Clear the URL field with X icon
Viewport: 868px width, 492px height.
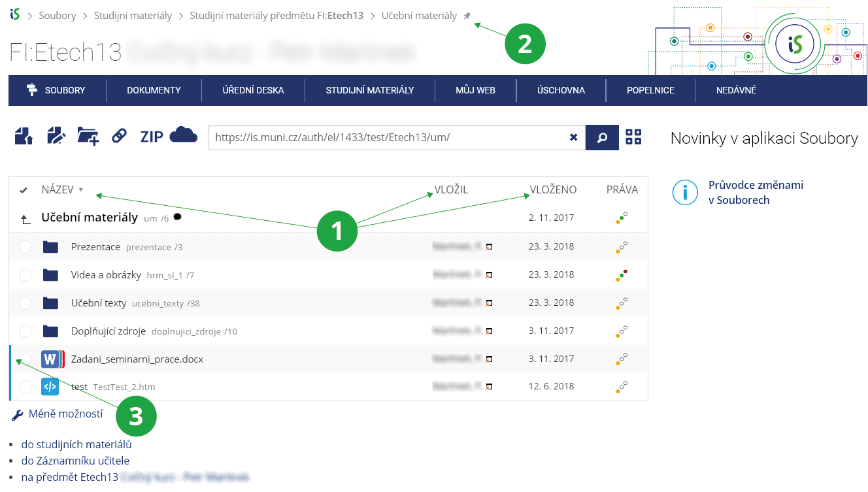[x=573, y=138]
